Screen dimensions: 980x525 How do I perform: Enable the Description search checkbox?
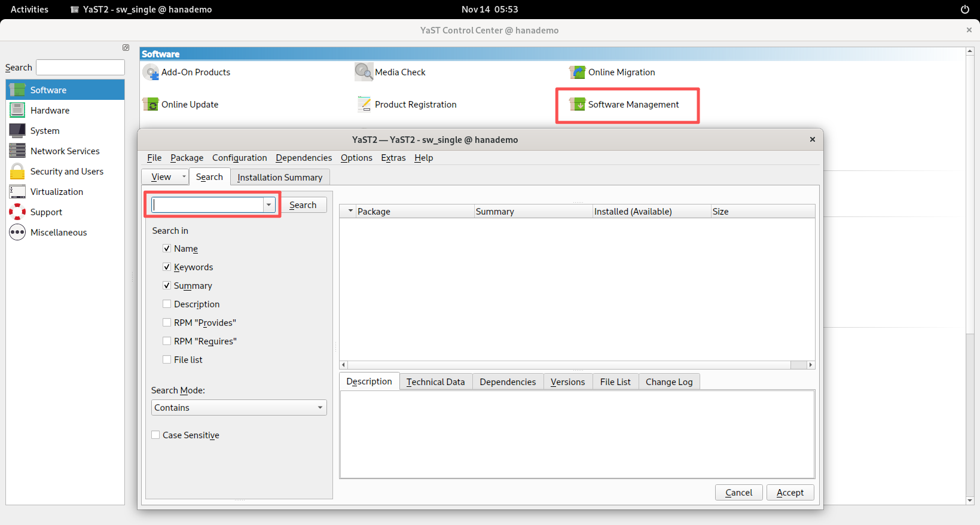click(x=167, y=304)
